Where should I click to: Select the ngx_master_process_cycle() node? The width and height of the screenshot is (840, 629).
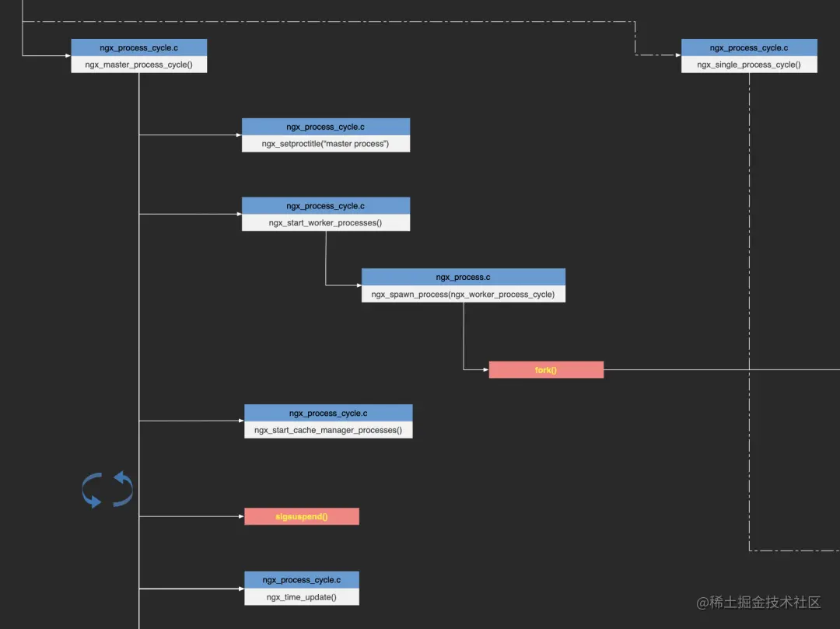tap(138, 65)
